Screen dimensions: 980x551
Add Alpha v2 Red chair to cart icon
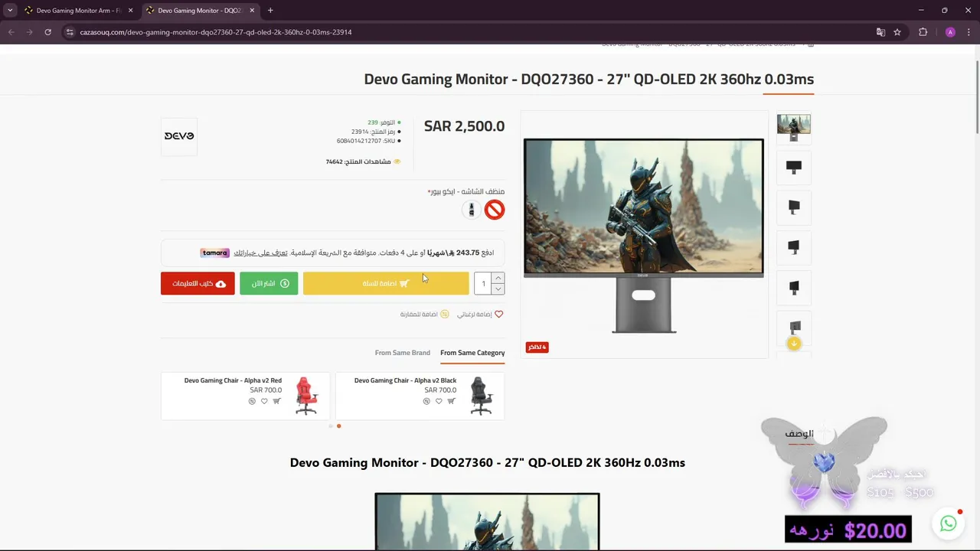pos(276,401)
